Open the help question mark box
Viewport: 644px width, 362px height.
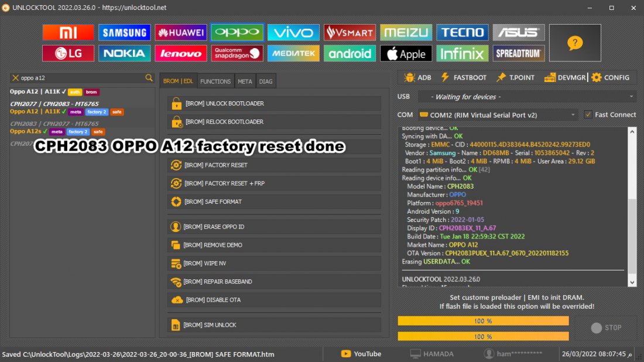(x=575, y=43)
